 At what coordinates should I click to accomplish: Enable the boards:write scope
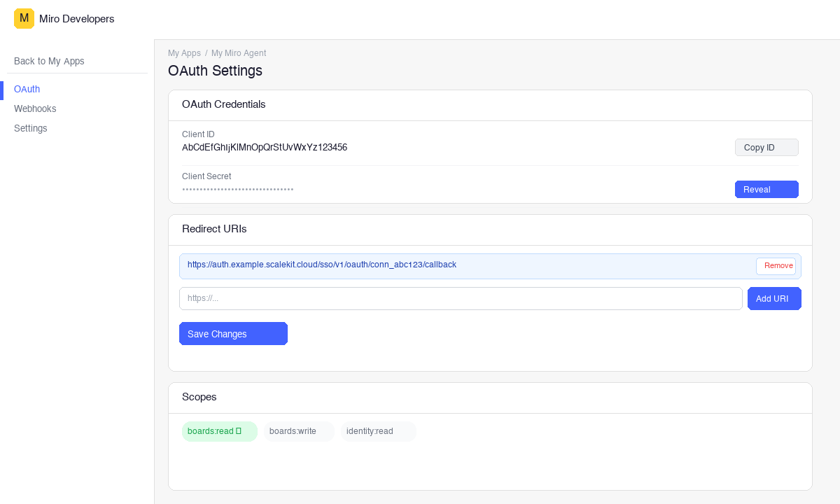coord(299,431)
